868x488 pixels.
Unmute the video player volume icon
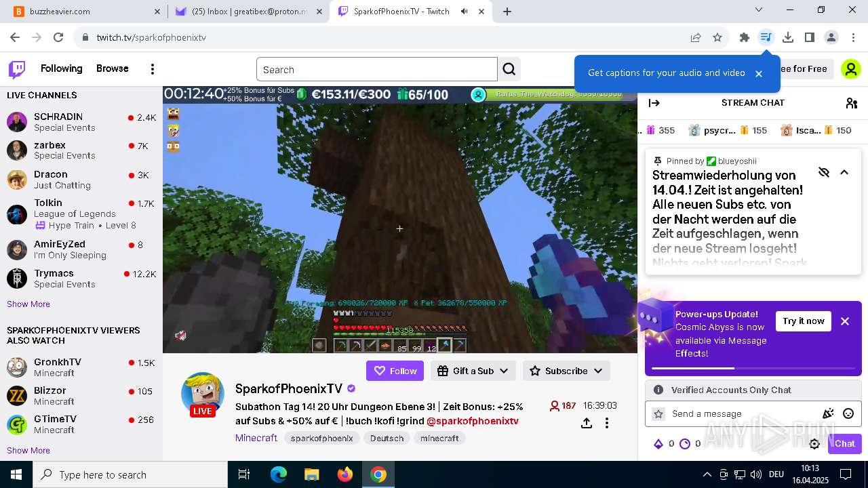180,335
